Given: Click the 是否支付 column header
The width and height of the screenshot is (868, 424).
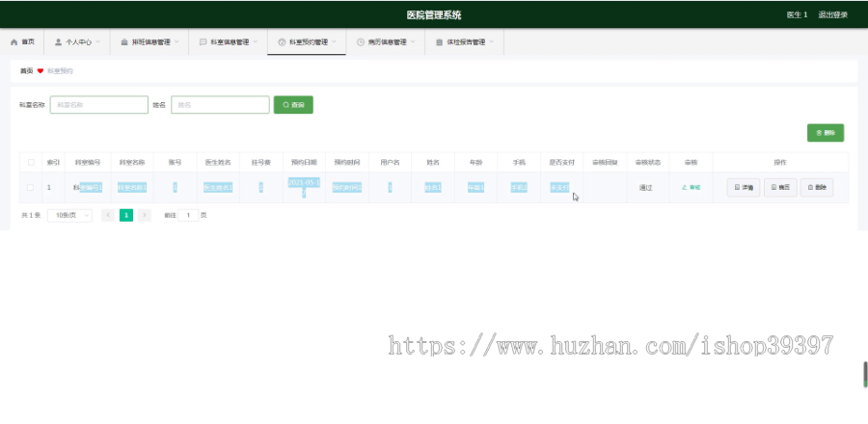Looking at the screenshot, I should coord(562,163).
